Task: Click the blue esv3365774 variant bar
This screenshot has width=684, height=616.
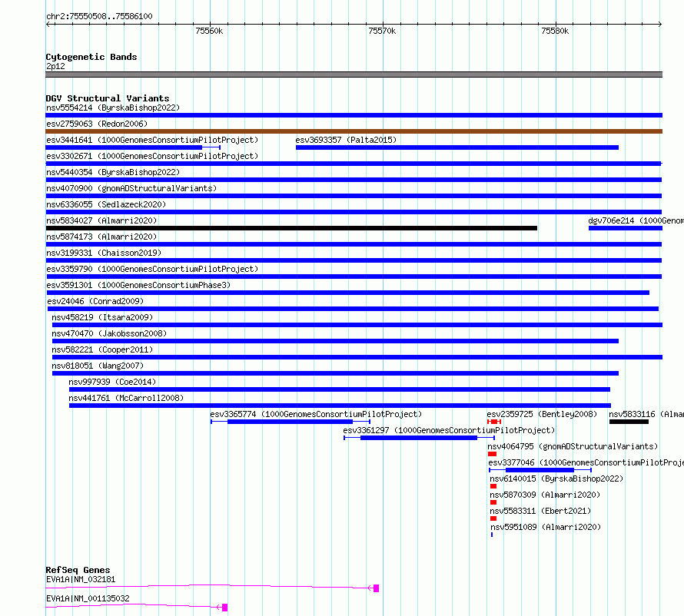Action: (290, 422)
